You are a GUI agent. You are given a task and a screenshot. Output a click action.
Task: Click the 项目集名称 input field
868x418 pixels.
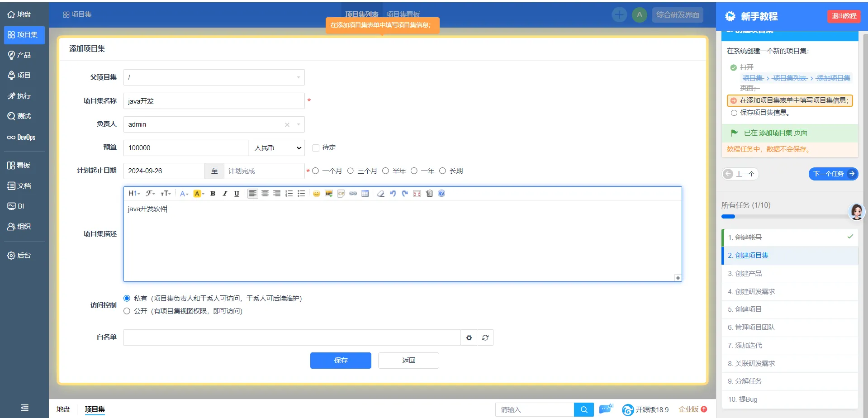point(214,101)
